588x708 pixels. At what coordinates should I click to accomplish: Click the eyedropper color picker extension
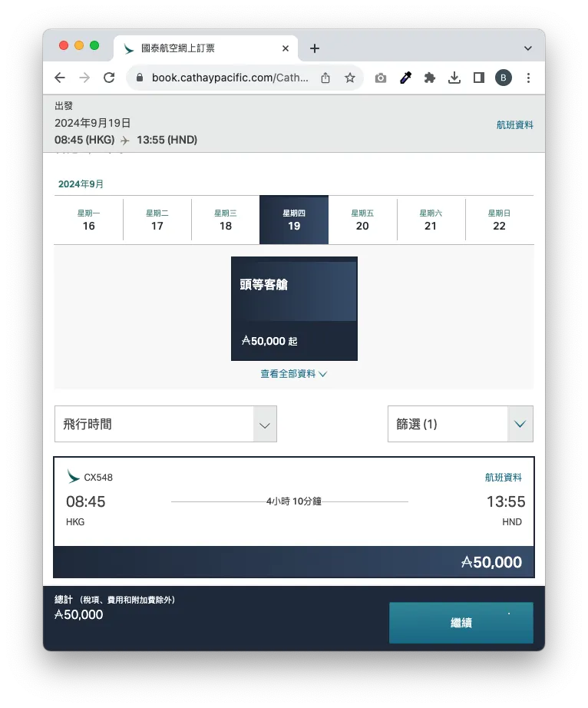coord(405,78)
